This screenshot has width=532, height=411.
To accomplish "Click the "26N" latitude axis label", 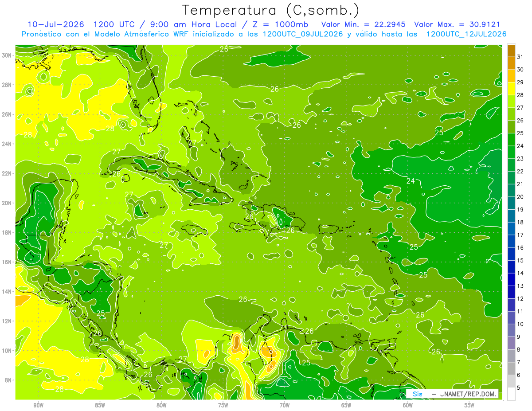I will [7, 114].
